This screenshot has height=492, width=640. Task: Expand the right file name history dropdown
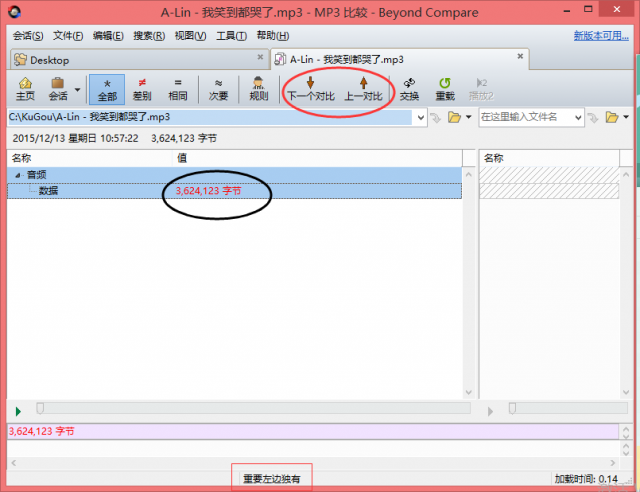(x=578, y=118)
